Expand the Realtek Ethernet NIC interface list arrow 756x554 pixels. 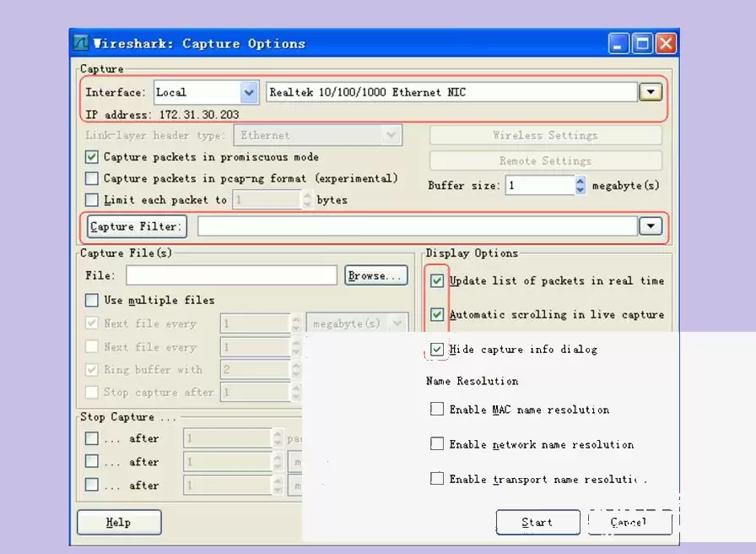pos(651,92)
